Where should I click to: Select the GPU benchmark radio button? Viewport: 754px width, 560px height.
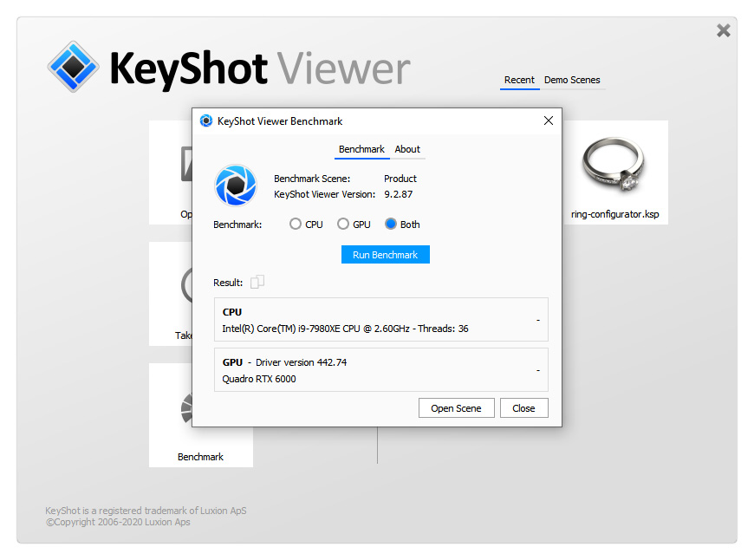343,225
